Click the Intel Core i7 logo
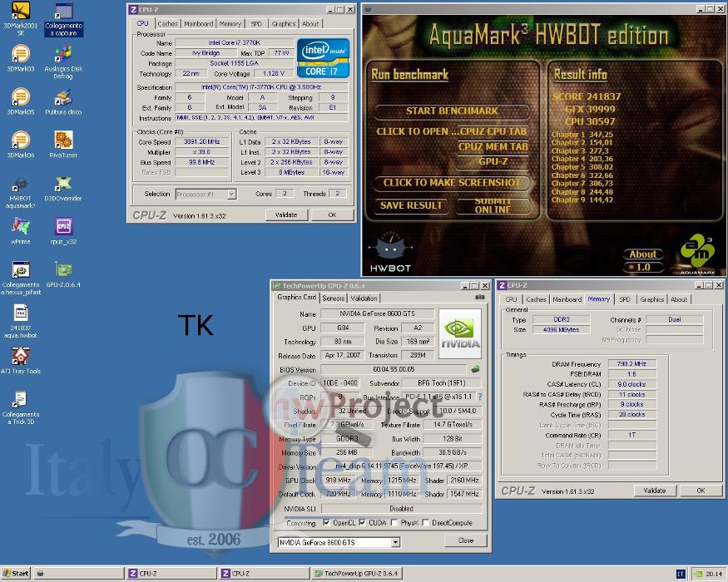The height and width of the screenshot is (582, 728). (323, 58)
